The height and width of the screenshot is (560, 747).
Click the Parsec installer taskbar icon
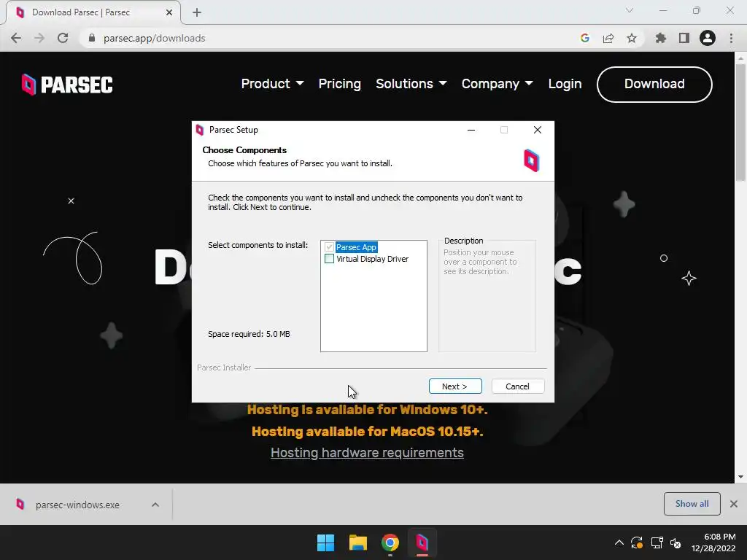(x=422, y=542)
